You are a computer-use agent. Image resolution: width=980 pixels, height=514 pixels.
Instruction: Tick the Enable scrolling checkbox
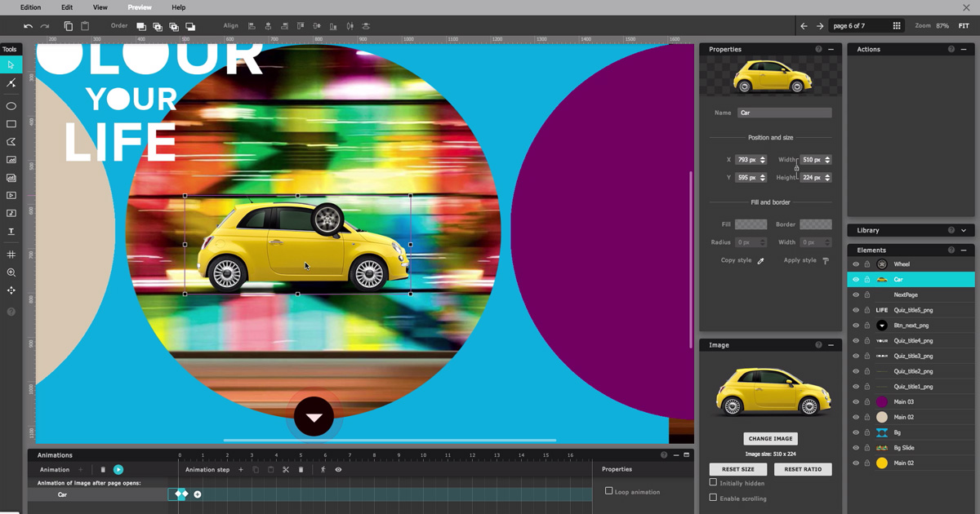pyautogui.click(x=713, y=498)
